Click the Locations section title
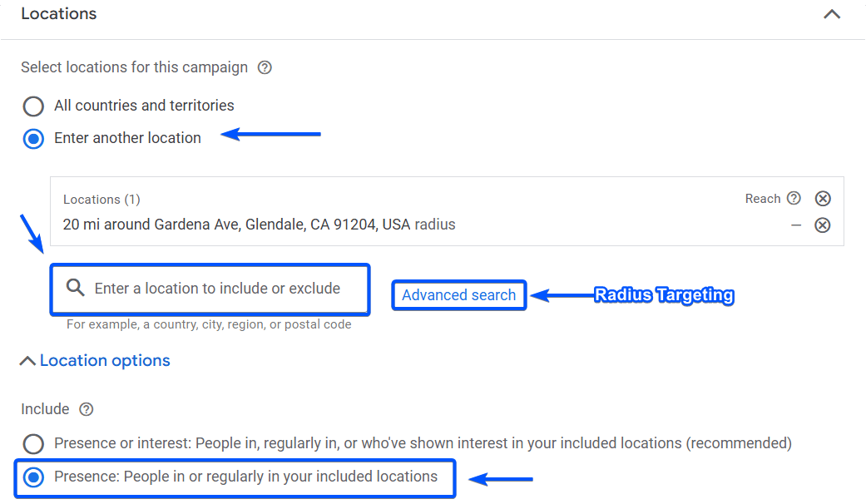This screenshot has height=504, width=866. coord(58,13)
